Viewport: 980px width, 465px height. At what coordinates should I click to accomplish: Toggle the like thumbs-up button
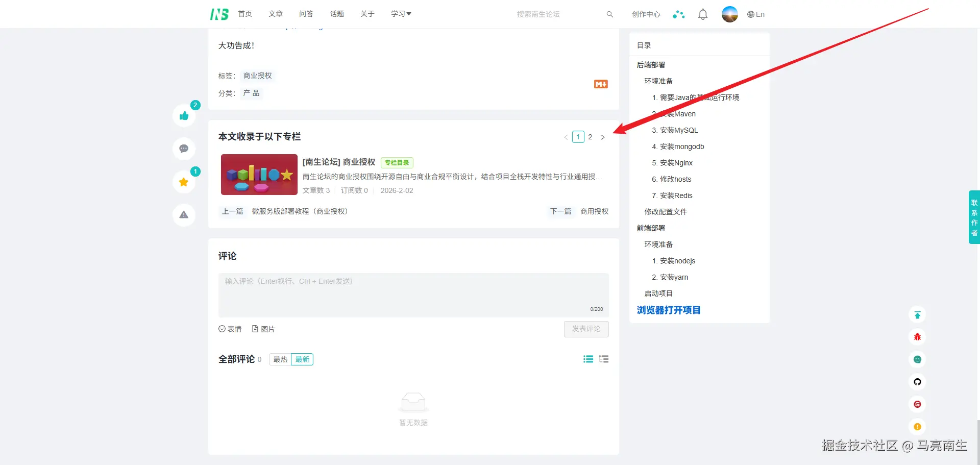point(184,115)
